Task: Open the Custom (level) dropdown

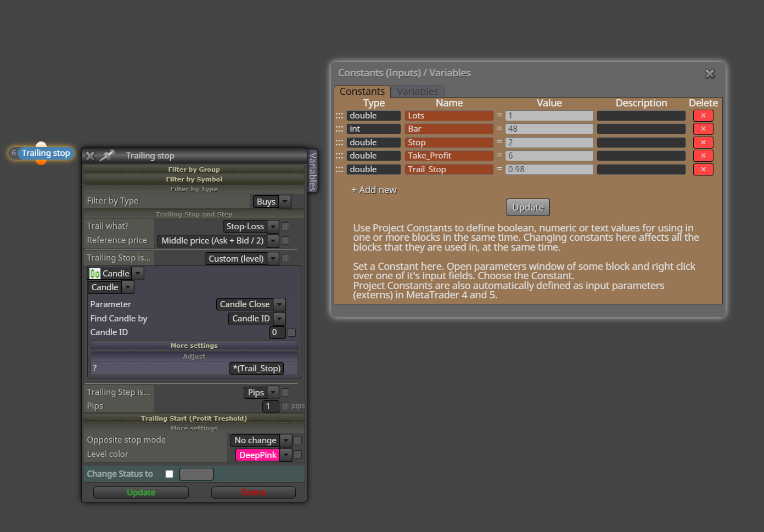Action: 241,258
